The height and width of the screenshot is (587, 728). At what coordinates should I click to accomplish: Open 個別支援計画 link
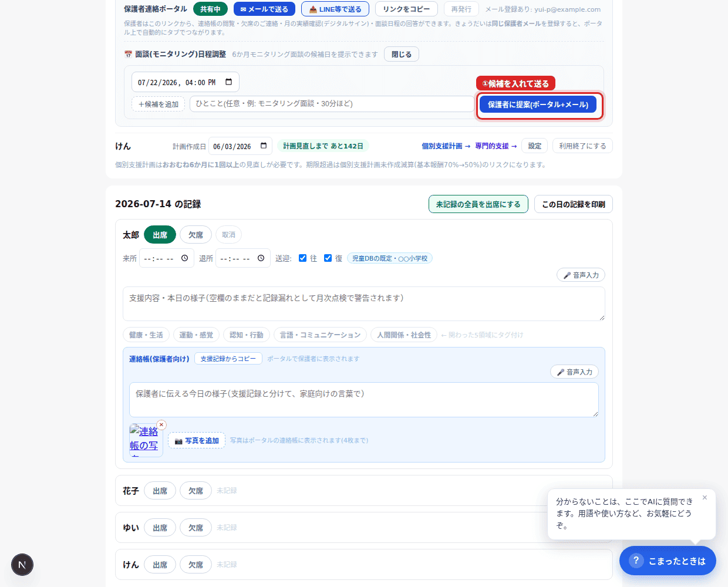coord(446,146)
